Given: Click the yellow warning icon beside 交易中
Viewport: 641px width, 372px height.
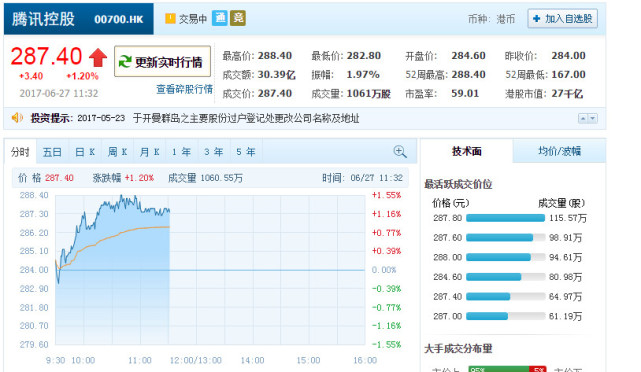Looking at the screenshot, I should point(170,18).
